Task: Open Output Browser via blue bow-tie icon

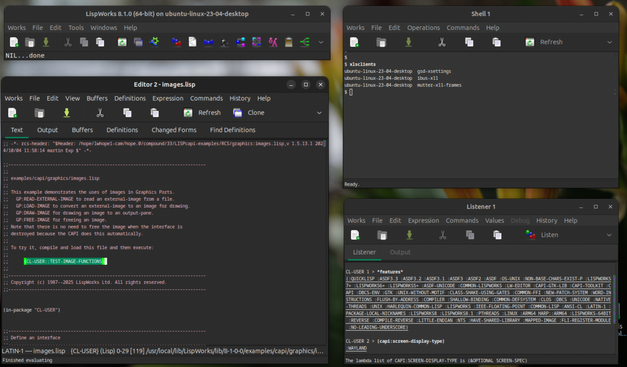Action: pyautogui.click(x=208, y=42)
